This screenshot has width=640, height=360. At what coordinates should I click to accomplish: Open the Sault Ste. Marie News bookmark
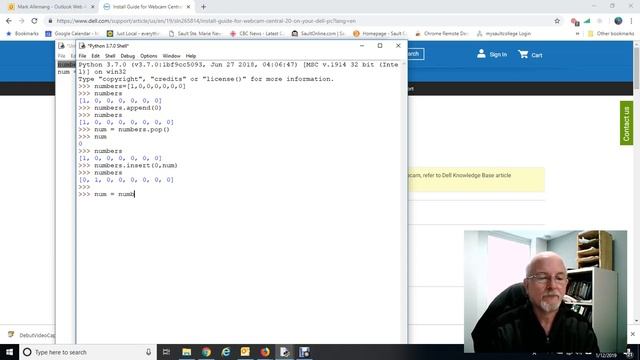(195, 33)
